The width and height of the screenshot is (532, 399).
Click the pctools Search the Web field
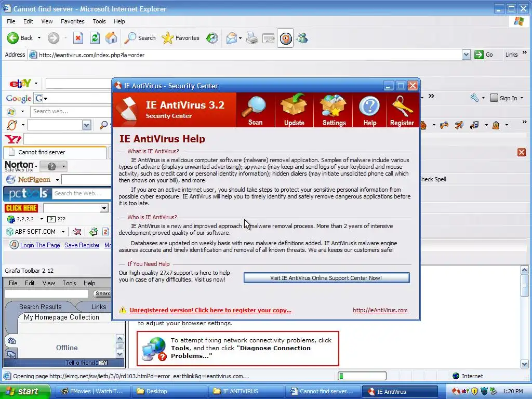(82, 193)
